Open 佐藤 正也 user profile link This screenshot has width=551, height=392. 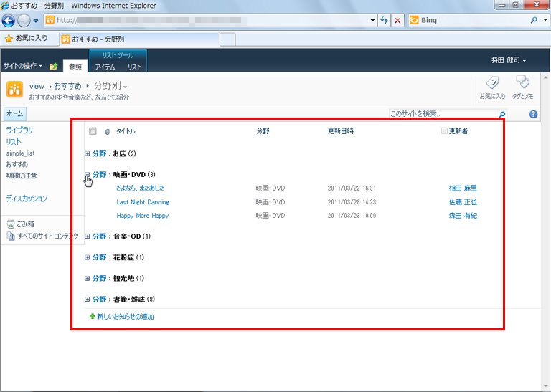(463, 202)
